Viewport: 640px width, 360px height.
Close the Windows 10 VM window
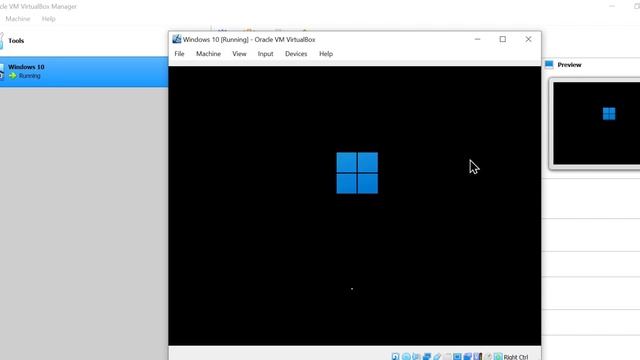tap(529, 39)
